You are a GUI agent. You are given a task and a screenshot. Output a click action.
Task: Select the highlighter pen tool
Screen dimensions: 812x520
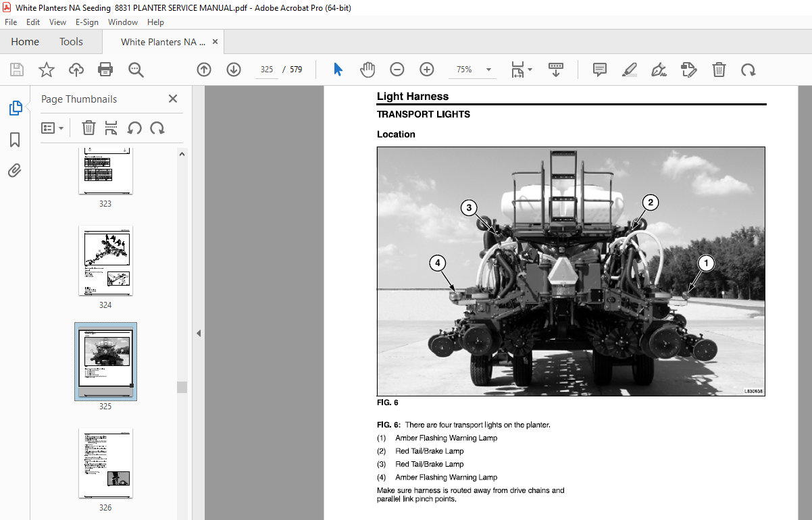(630, 70)
